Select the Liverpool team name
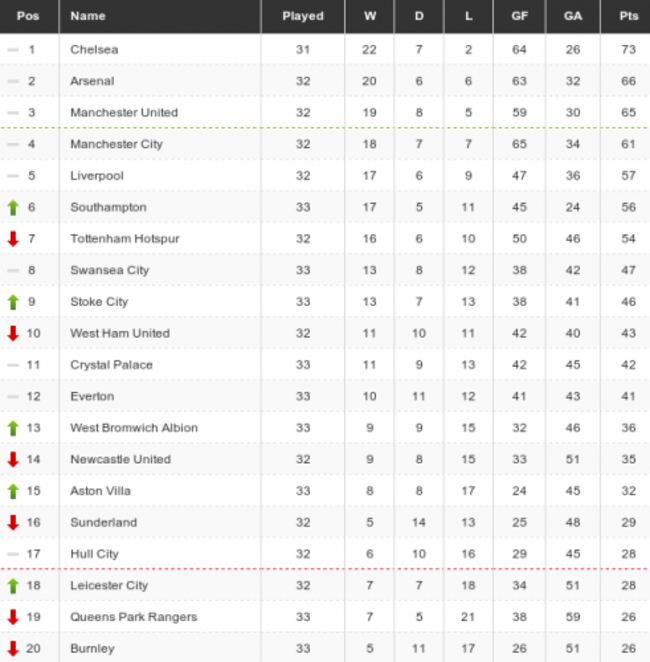Viewport: 650px width, 662px height. point(97,176)
